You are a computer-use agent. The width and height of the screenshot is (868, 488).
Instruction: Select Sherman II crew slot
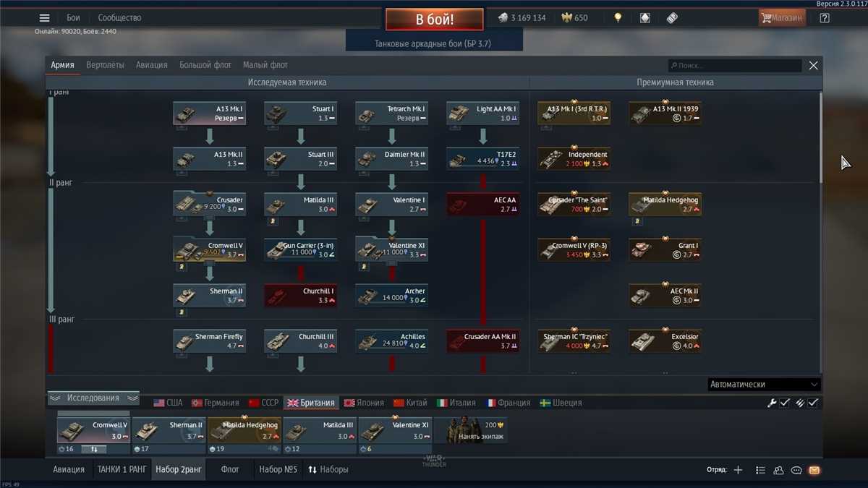click(169, 431)
